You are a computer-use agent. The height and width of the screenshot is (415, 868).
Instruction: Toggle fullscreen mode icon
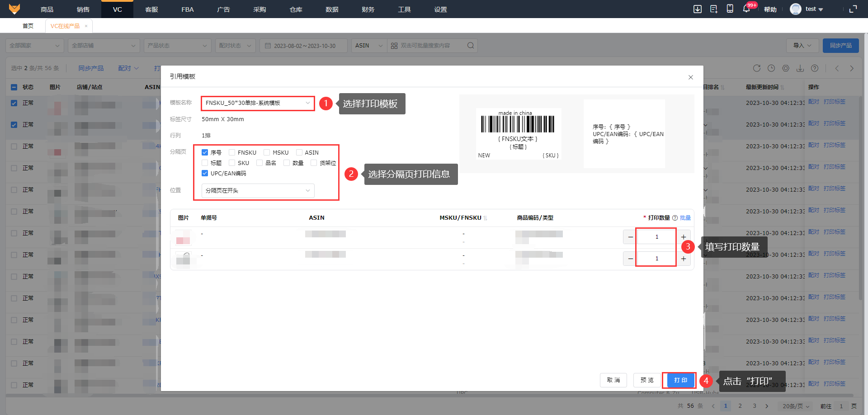pos(853,9)
